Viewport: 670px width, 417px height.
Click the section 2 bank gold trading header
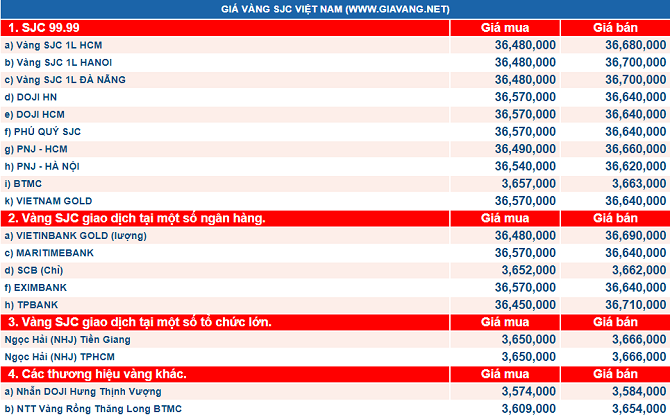pyautogui.click(x=137, y=218)
